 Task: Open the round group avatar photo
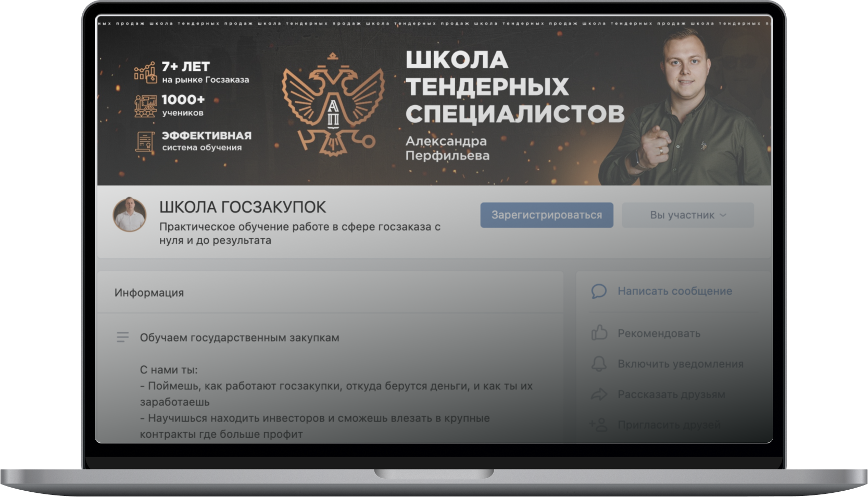click(130, 214)
